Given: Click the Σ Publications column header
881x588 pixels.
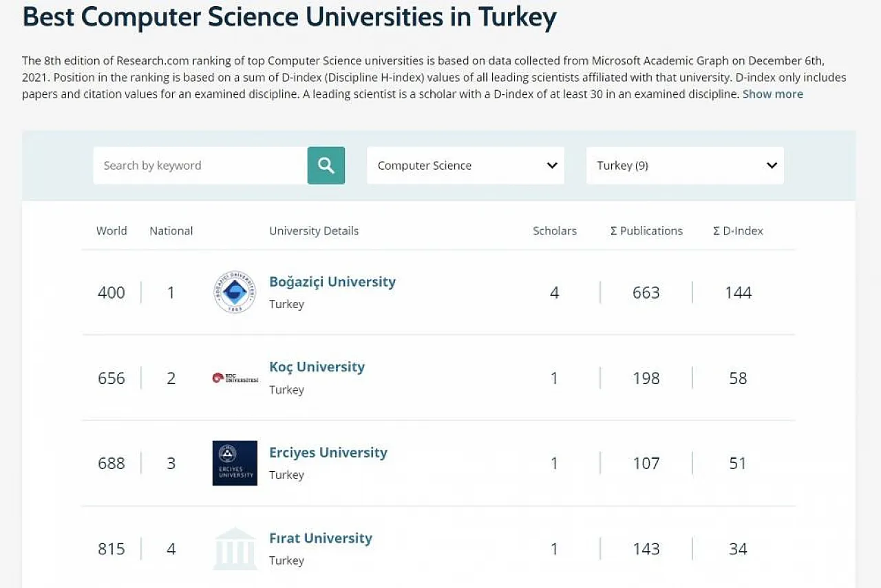Looking at the screenshot, I should [x=646, y=231].
